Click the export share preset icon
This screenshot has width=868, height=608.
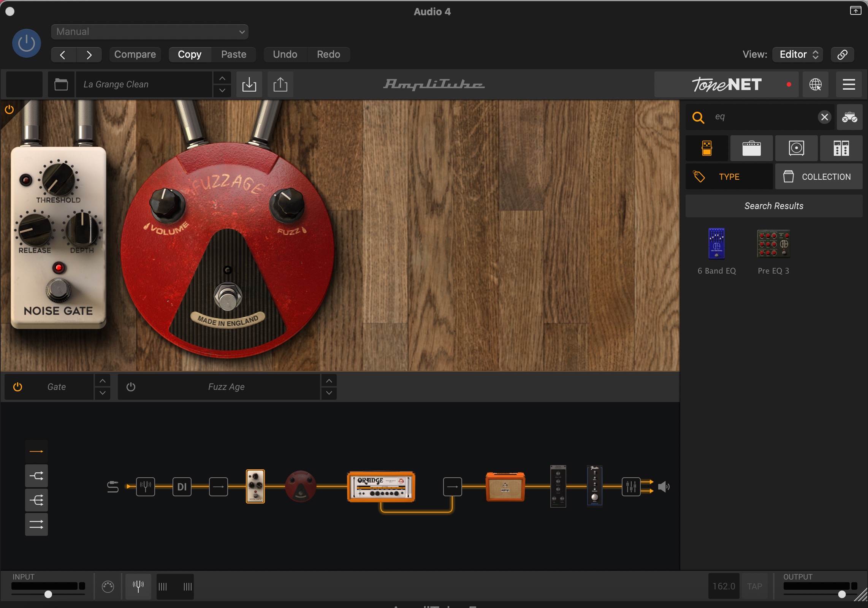point(280,84)
